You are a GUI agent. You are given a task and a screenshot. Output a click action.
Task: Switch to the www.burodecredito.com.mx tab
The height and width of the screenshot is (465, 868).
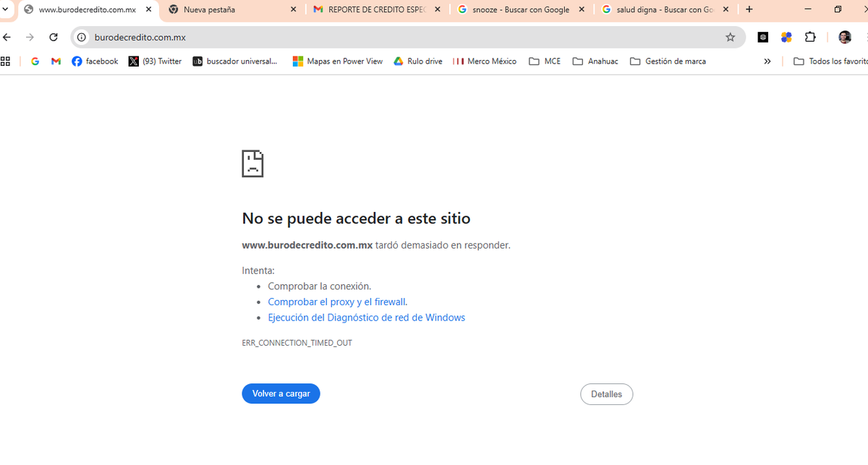point(87,9)
